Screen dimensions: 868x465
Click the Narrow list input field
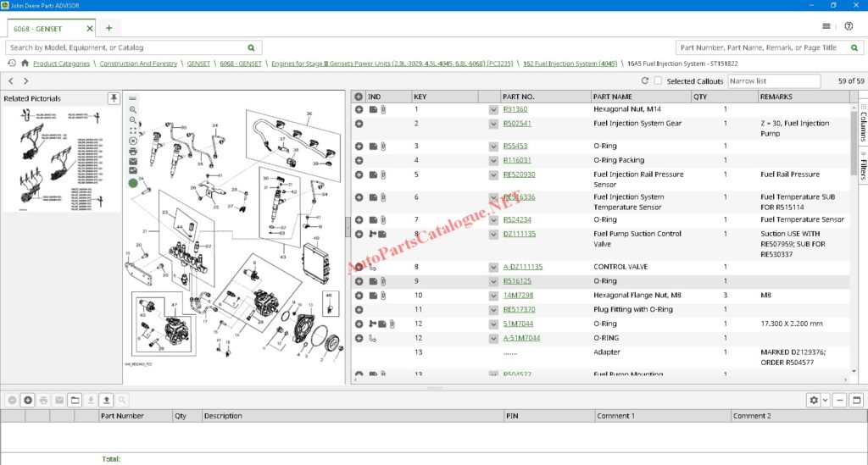point(773,81)
